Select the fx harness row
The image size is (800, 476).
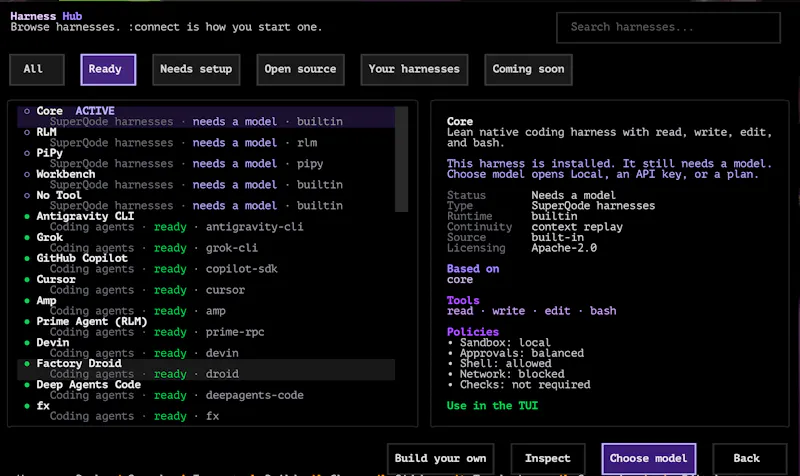click(x=206, y=411)
